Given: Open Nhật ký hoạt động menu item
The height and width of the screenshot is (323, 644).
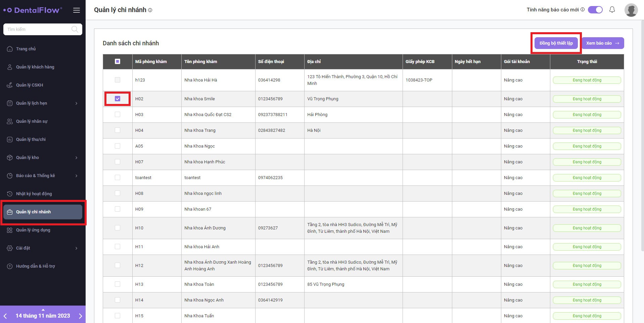Looking at the screenshot, I should tap(34, 194).
